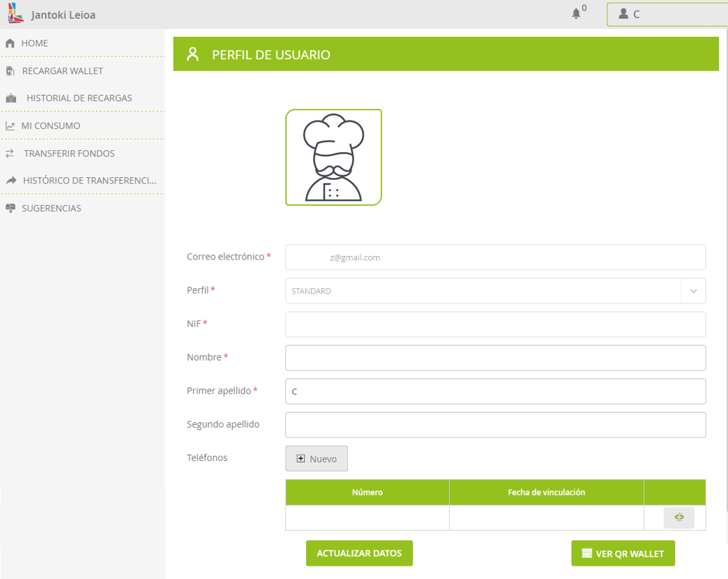
Task: Click the notification bell icon
Action: coord(576,14)
